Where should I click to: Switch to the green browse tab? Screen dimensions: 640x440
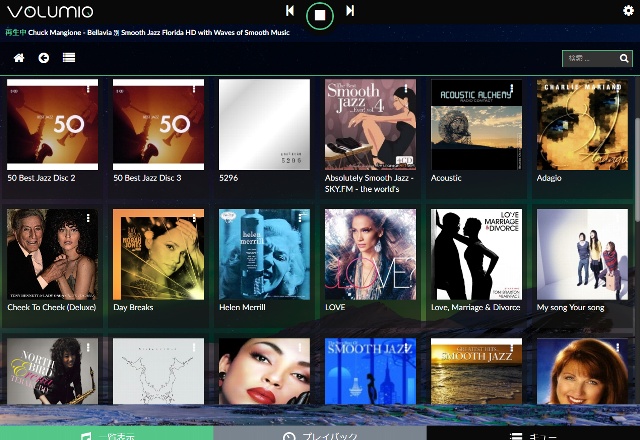pyautogui.click(x=107, y=433)
